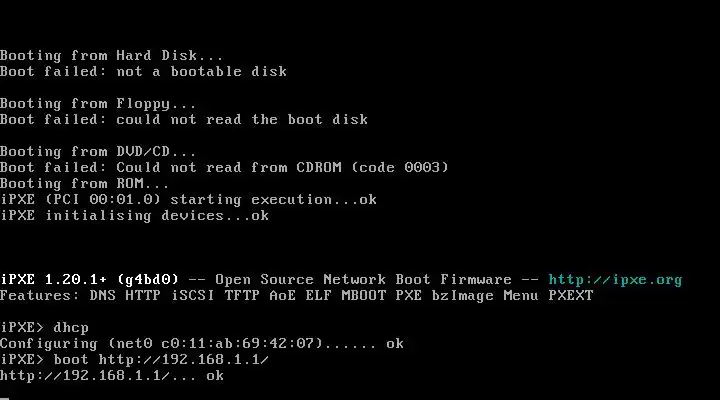Click the http://ipxe.org link
The width and height of the screenshot is (720, 400).
click(615, 280)
